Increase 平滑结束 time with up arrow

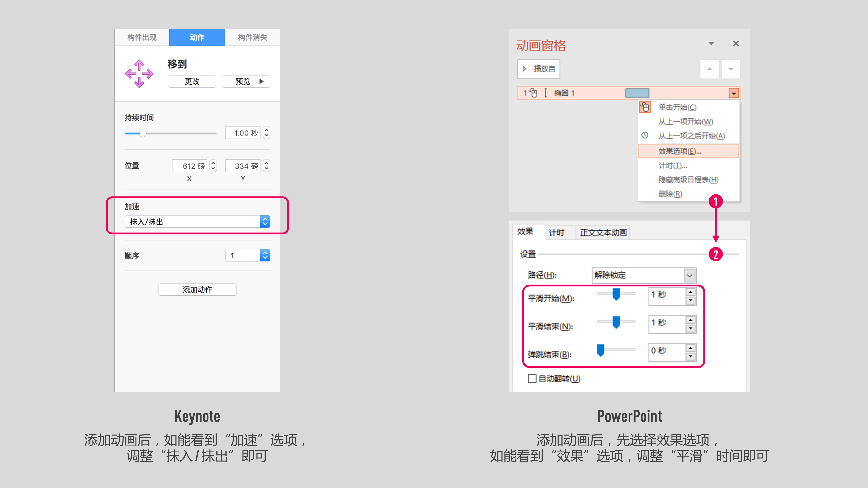pos(691,320)
